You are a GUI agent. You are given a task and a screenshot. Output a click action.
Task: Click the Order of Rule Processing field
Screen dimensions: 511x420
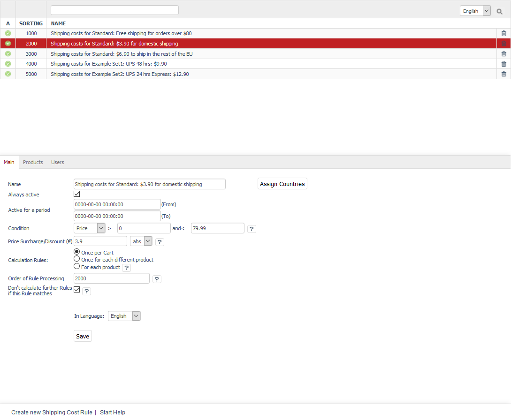coord(112,278)
